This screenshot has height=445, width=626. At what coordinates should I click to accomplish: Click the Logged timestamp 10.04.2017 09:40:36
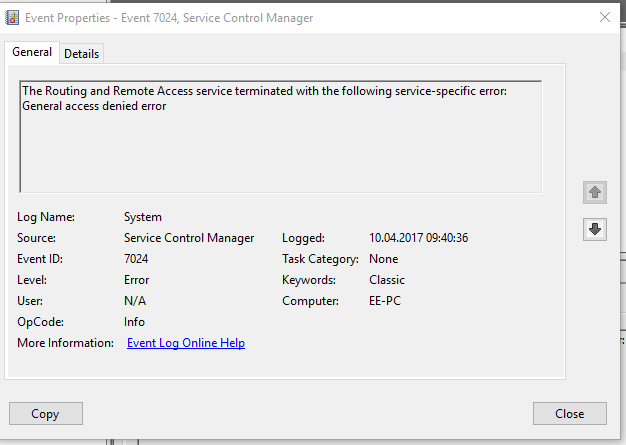pyautogui.click(x=419, y=238)
